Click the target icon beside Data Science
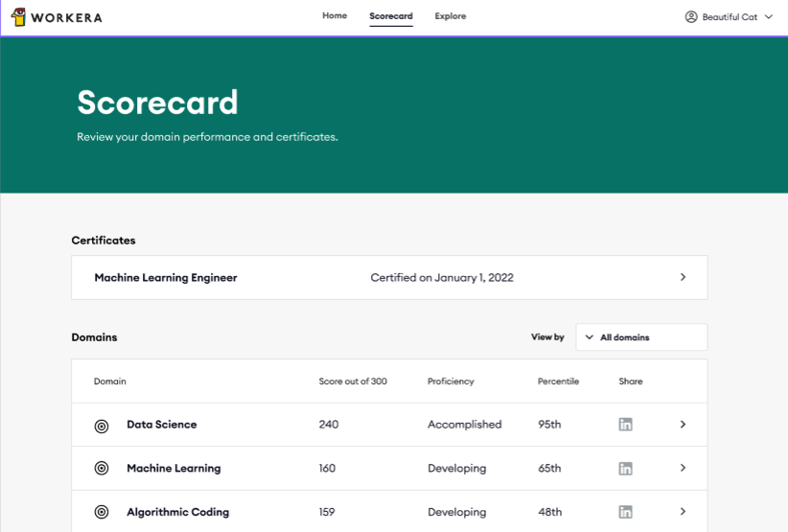Image resolution: width=788 pixels, height=532 pixels. pos(102,426)
